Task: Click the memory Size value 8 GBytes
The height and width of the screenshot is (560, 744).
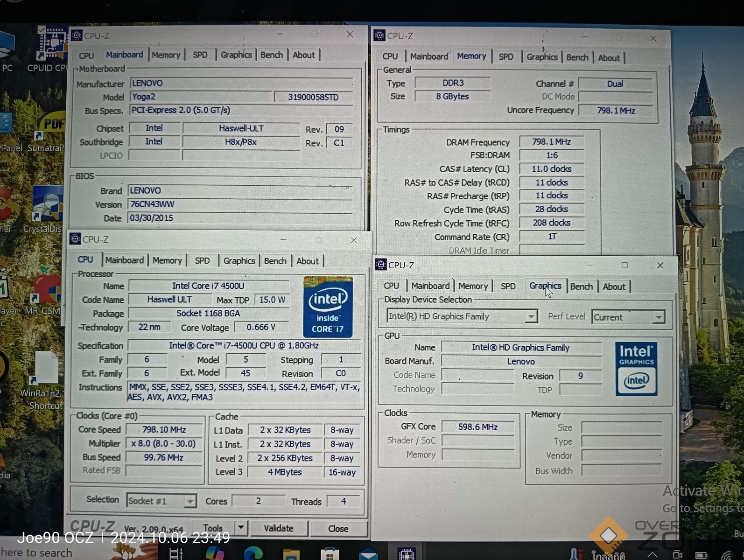Action: click(453, 97)
